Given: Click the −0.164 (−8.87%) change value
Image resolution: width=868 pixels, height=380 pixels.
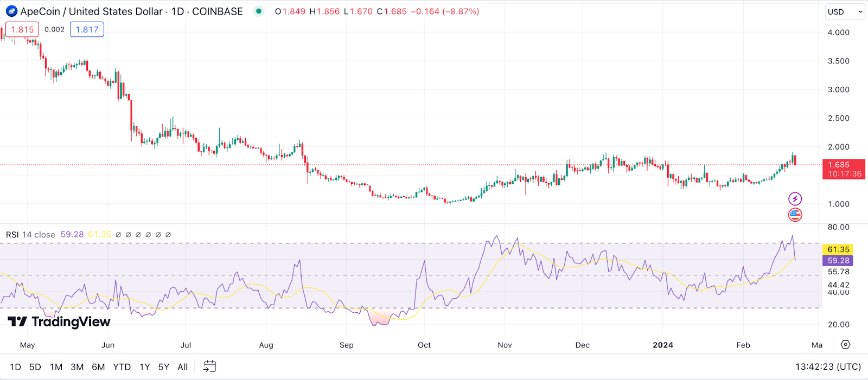Looking at the screenshot, I should click(445, 11).
